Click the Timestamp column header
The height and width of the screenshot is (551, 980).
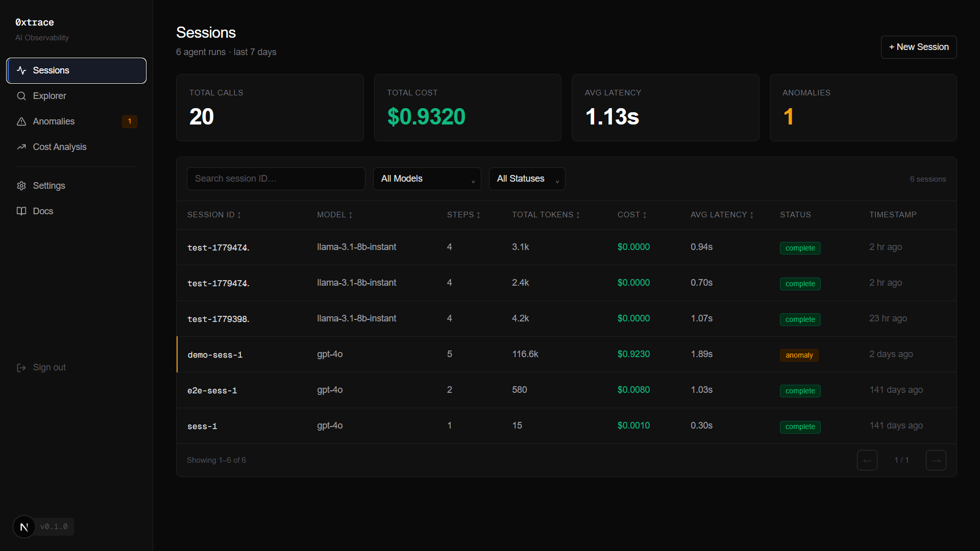pyautogui.click(x=893, y=215)
